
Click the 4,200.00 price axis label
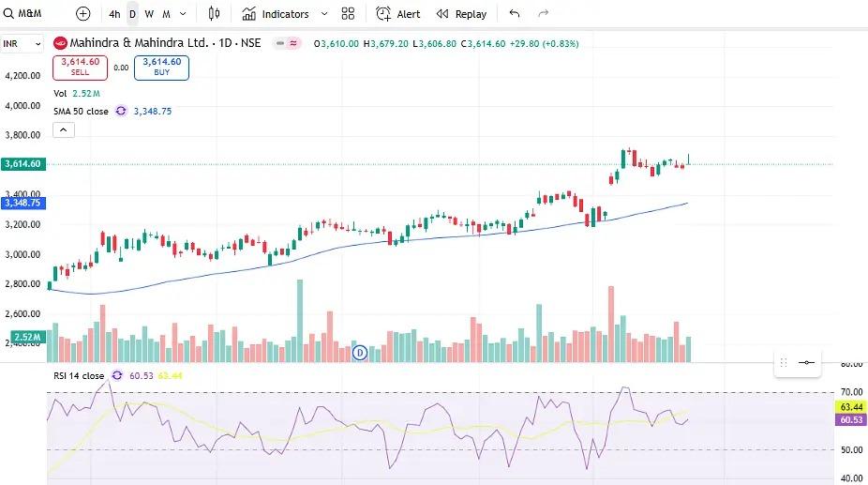tap(22, 75)
